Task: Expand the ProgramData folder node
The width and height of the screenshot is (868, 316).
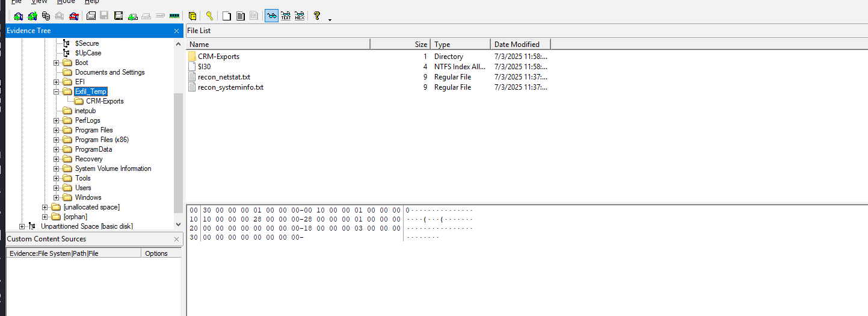Action: [x=57, y=149]
